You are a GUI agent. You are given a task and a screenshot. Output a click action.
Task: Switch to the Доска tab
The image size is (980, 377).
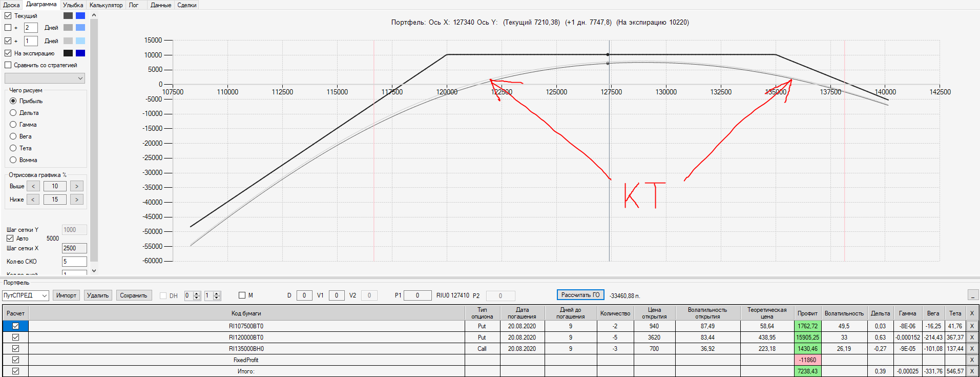tap(11, 5)
